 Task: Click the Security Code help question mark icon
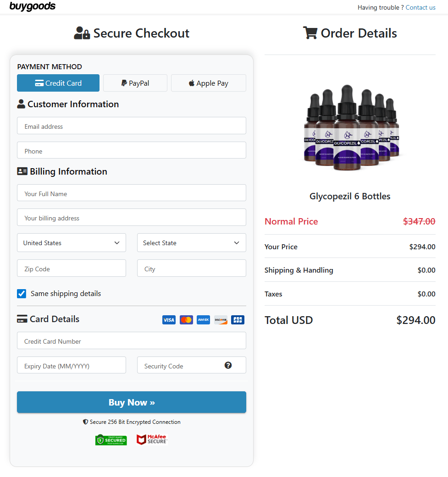[x=228, y=365]
